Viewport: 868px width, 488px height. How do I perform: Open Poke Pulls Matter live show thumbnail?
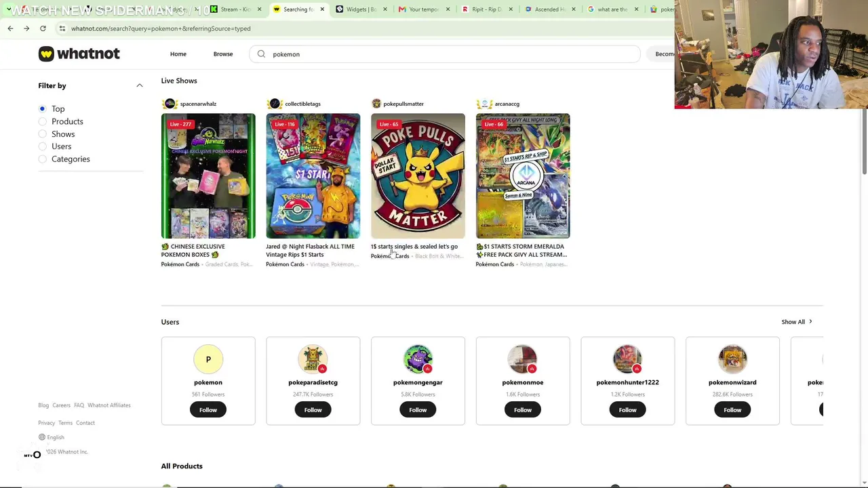click(x=418, y=176)
